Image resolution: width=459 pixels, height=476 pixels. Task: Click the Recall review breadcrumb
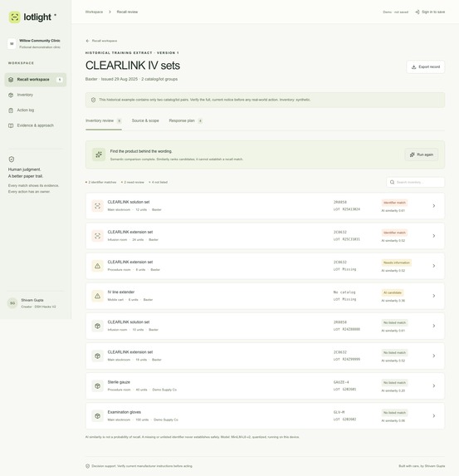click(127, 12)
